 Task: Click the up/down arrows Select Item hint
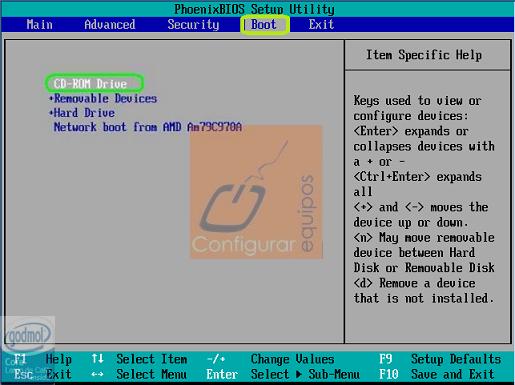click(139, 359)
